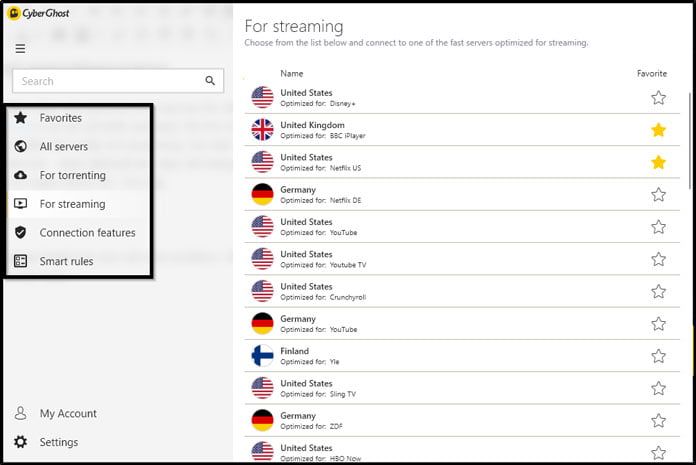Select For streaming section
Screen dimensions: 696x465
point(72,204)
